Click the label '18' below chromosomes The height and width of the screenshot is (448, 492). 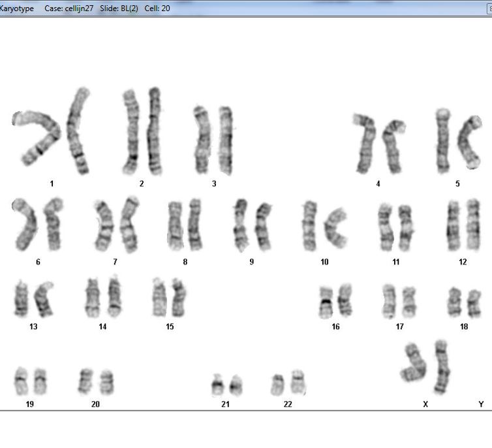[x=464, y=327]
